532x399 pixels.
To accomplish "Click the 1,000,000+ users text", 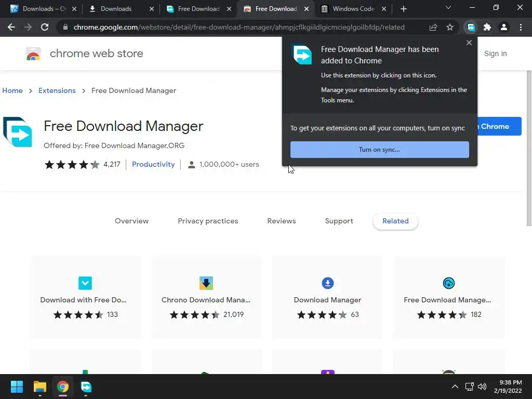I will point(229,164).
